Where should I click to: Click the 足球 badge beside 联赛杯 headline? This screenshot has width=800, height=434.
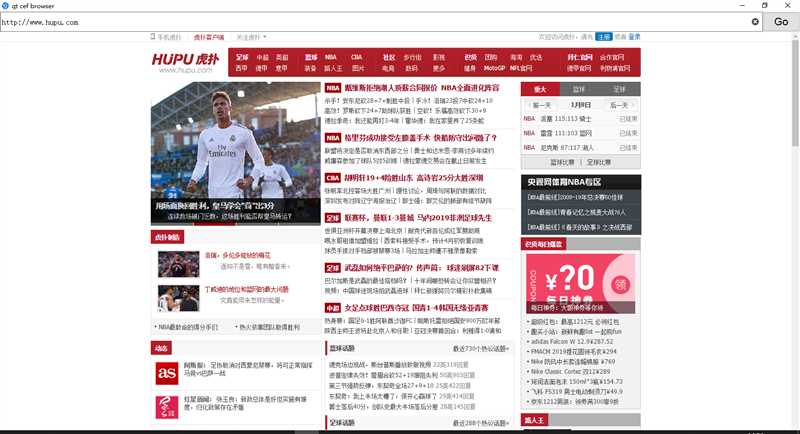pyautogui.click(x=333, y=218)
